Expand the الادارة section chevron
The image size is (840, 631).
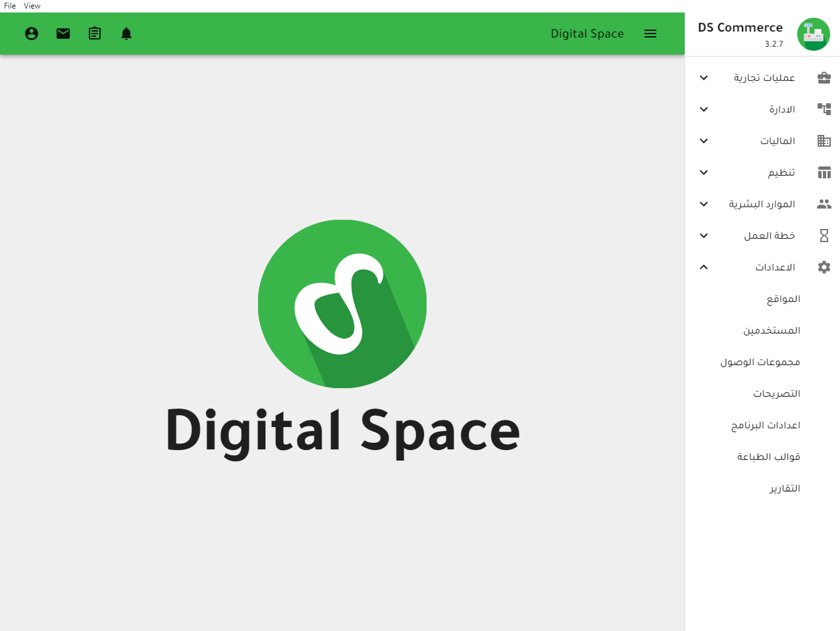coord(704,109)
